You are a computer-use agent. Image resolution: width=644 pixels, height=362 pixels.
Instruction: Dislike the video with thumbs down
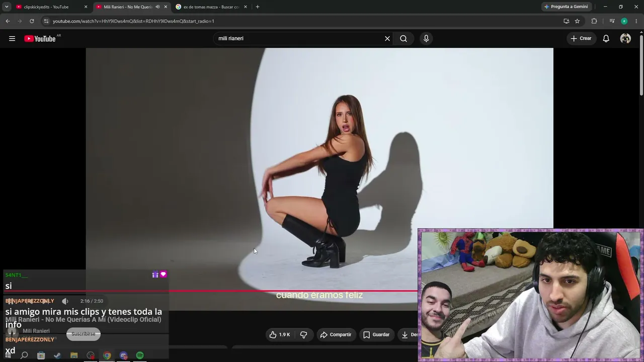coord(303,335)
